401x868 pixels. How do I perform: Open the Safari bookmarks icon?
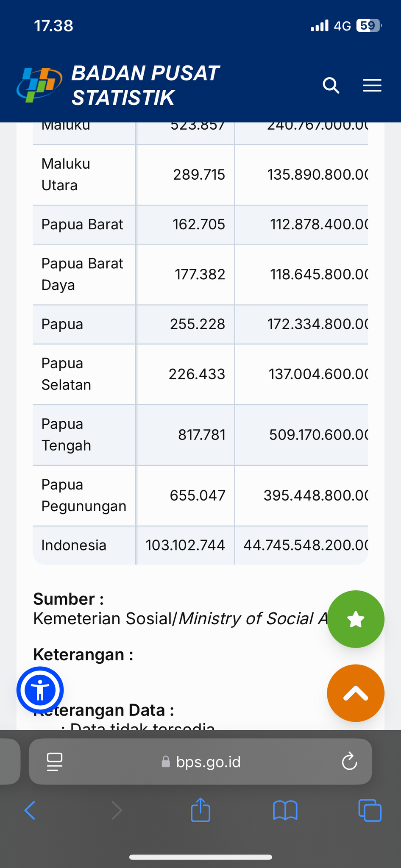285,810
